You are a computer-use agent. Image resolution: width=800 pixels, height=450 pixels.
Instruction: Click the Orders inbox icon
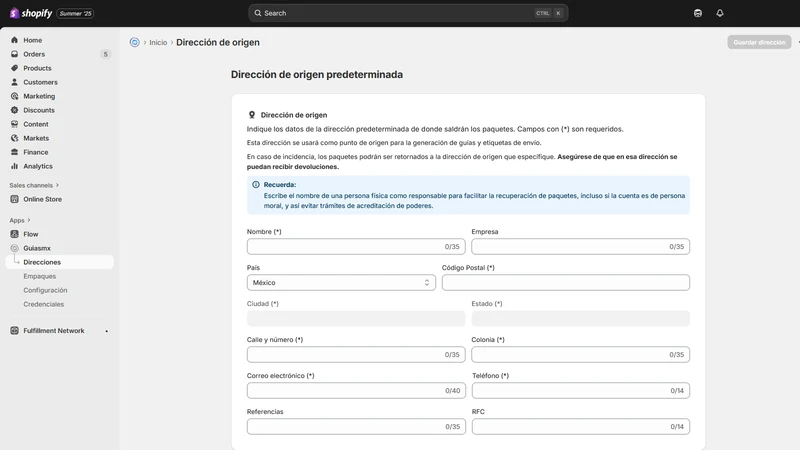pos(14,54)
